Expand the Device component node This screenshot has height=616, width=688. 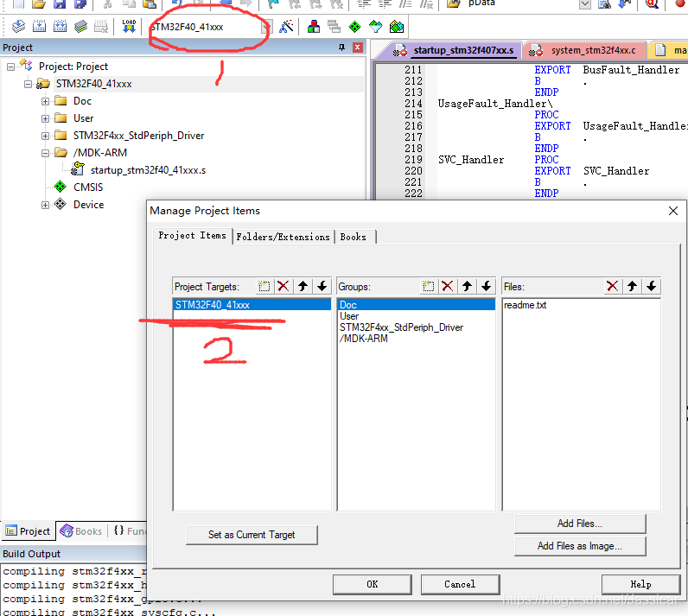click(x=45, y=205)
